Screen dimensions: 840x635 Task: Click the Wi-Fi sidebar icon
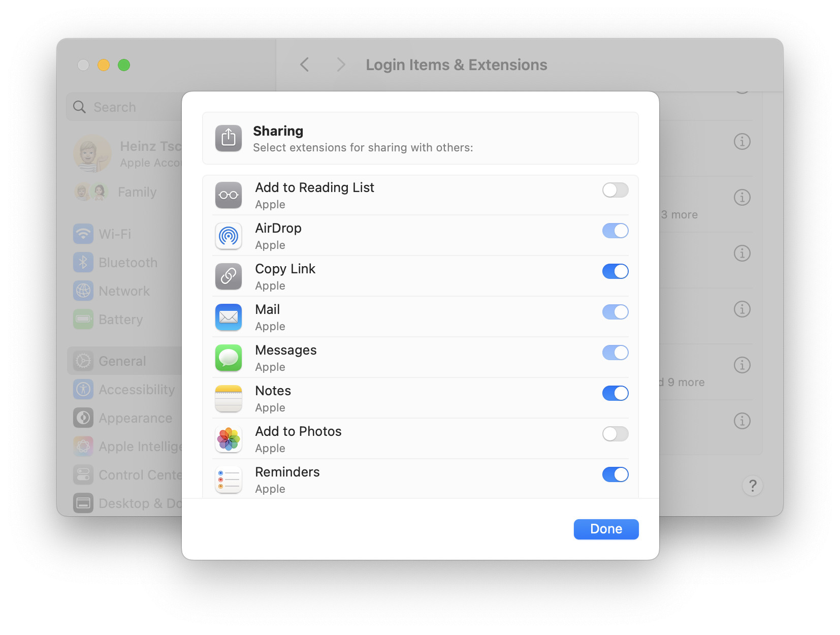tap(83, 234)
